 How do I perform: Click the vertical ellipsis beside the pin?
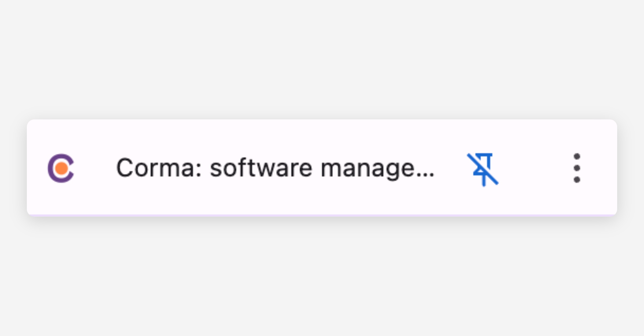[x=577, y=168]
